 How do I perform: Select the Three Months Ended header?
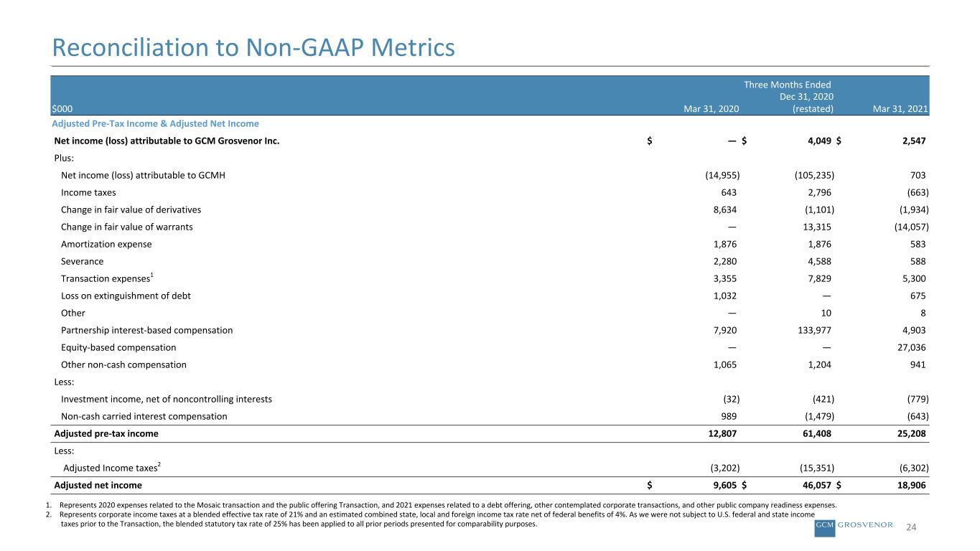pyautogui.click(x=787, y=85)
